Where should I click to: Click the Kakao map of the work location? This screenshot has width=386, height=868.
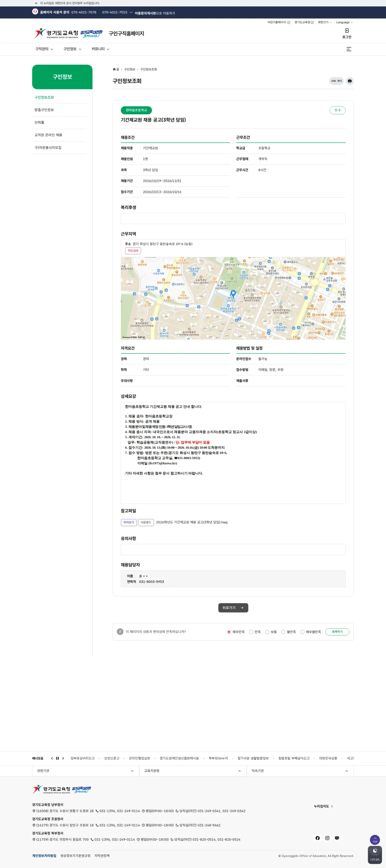click(x=233, y=298)
